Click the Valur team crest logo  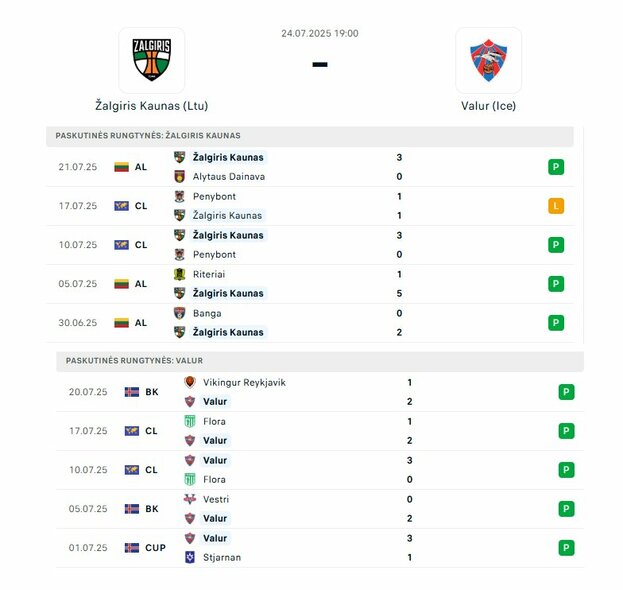click(488, 60)
